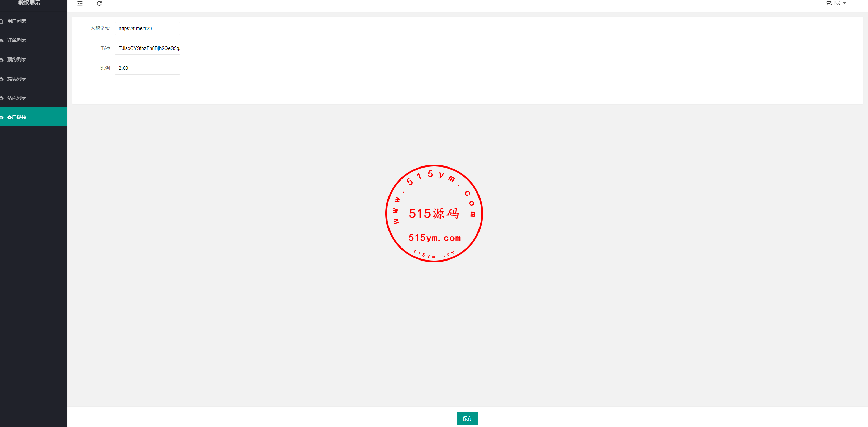Image resolution: width=868 pixels, height=427 pixels.
Task: Save the settings with the 保存 button
Action: [467, 418]
